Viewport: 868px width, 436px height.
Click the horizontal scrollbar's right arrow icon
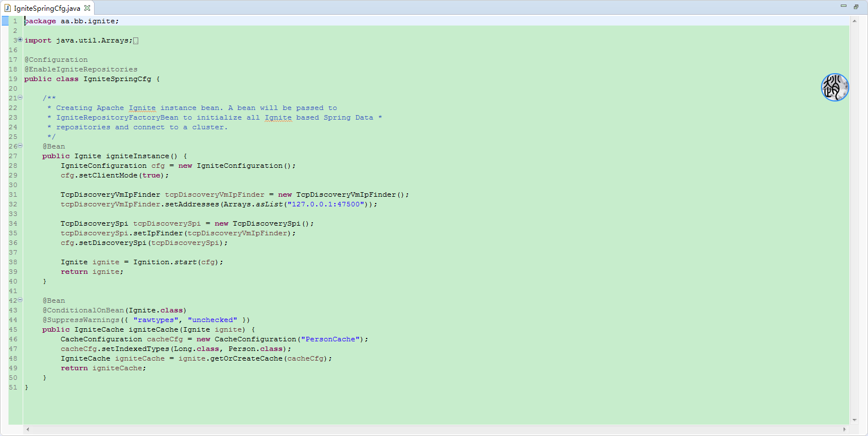[x=846, y=430]
